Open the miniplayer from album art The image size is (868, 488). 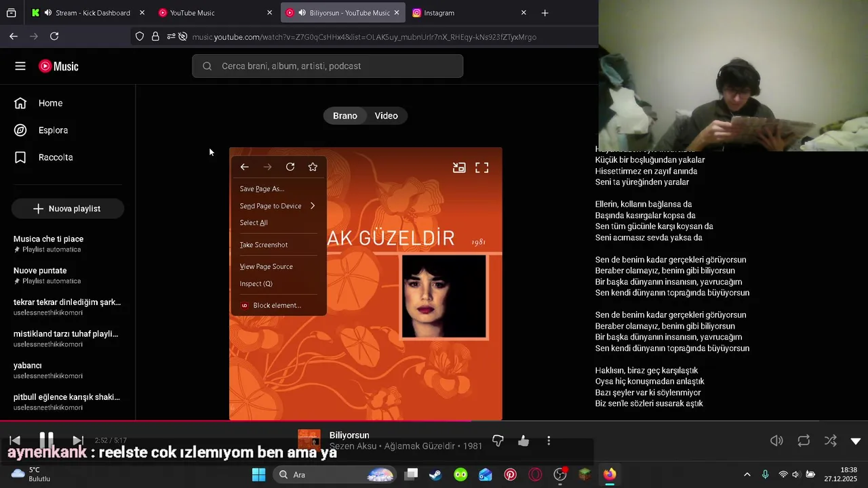coord(459,167)
